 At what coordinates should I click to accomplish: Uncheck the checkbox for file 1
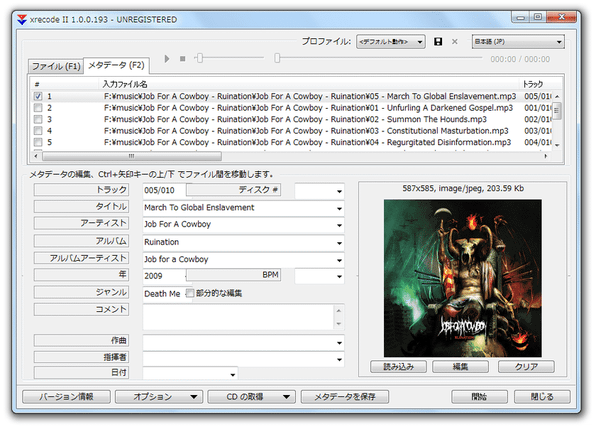pos(38,96)
